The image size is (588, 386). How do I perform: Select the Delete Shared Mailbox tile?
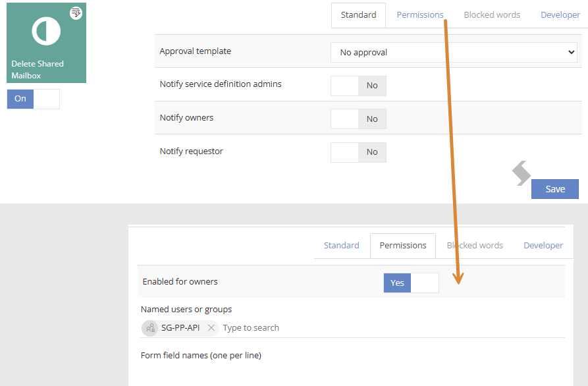(x=47, y=43)
